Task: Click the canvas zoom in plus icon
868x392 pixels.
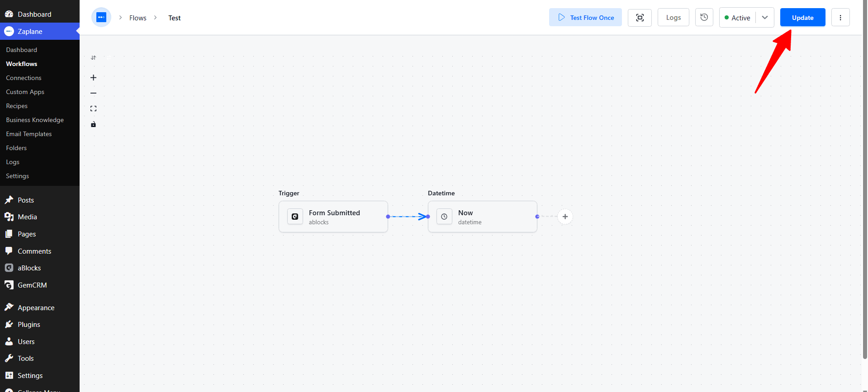Action: pos(94,78)
